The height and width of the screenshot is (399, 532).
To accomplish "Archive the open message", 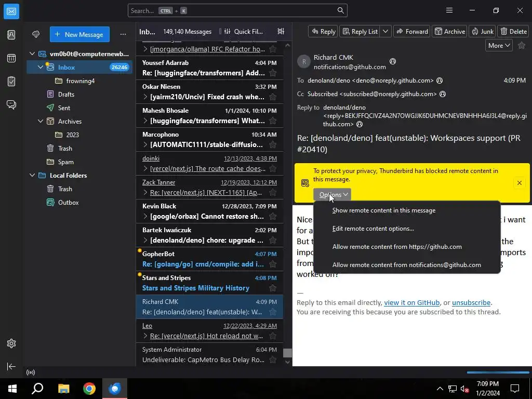I will coord(449,32).
